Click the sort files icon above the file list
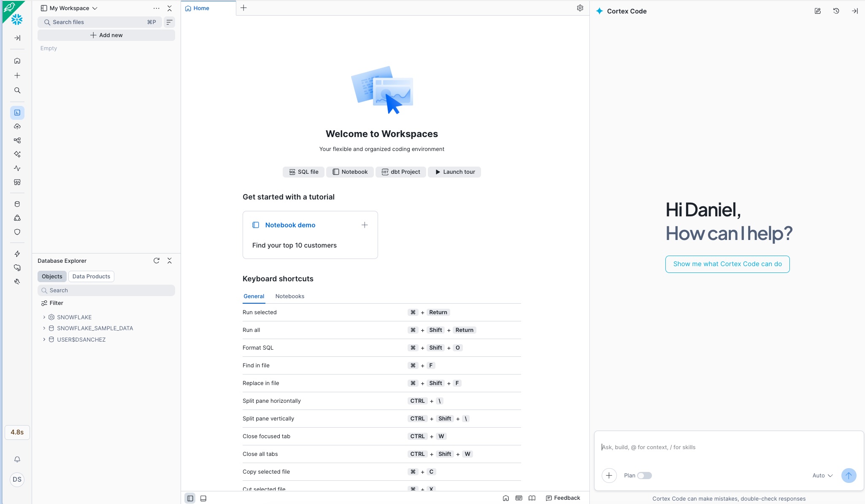Image resolution: width=865 pixels, height=504 pixels. coord(169,22)
